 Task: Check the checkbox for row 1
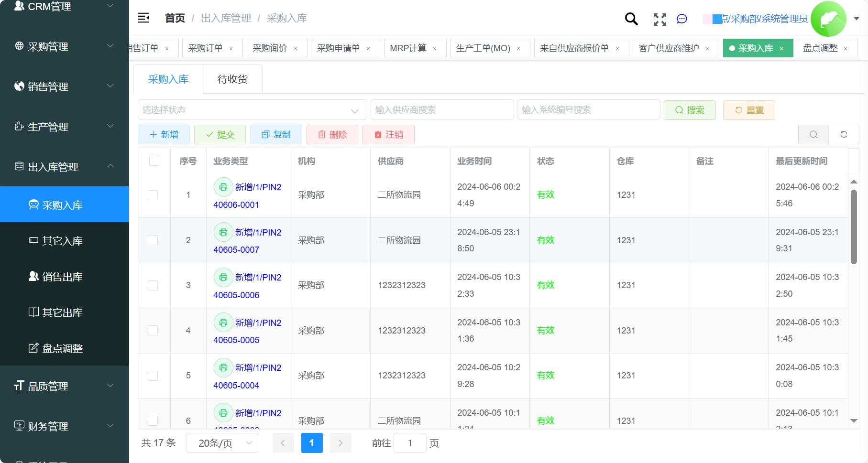pyautogui.click(x=153, y=195)
